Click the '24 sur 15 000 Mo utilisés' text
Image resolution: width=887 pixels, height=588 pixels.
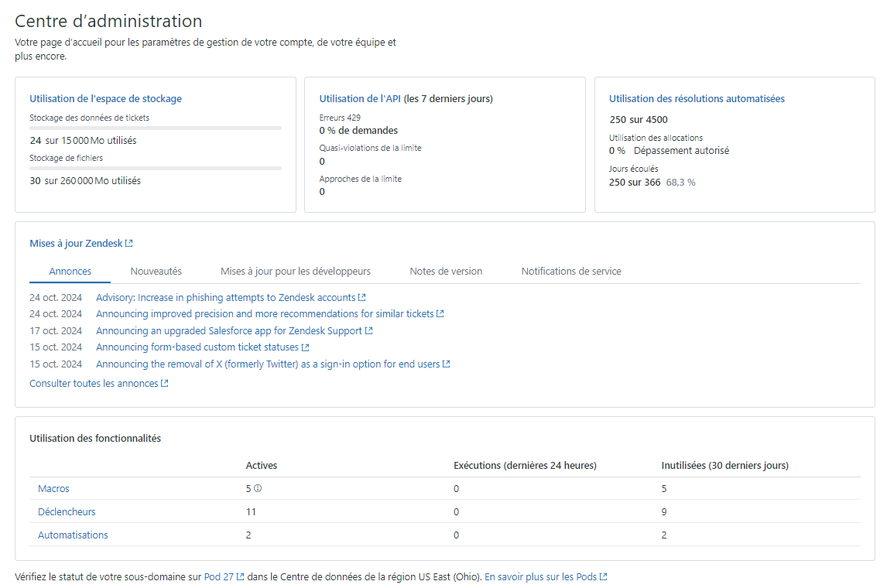pyautogui.click(x=83, y=141)
